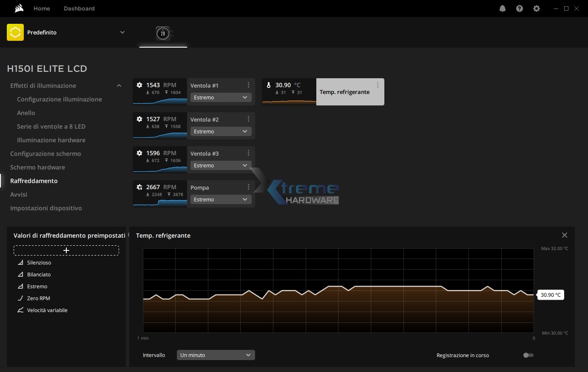The height and width of the screenshot is (372, 588).
Task: Open Configurazione schermo in sidebar
Action: (45, 153)
